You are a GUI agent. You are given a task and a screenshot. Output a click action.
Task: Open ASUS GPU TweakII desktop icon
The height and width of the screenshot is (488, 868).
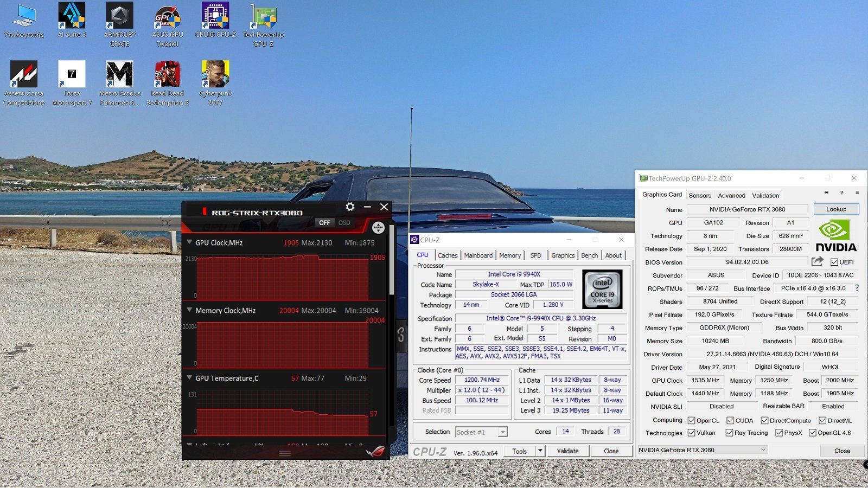point(168,24)
